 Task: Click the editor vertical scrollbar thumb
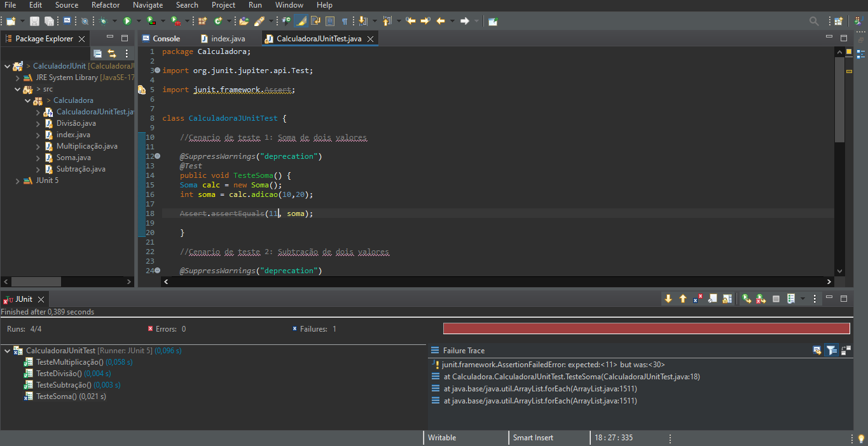[839, 98]
